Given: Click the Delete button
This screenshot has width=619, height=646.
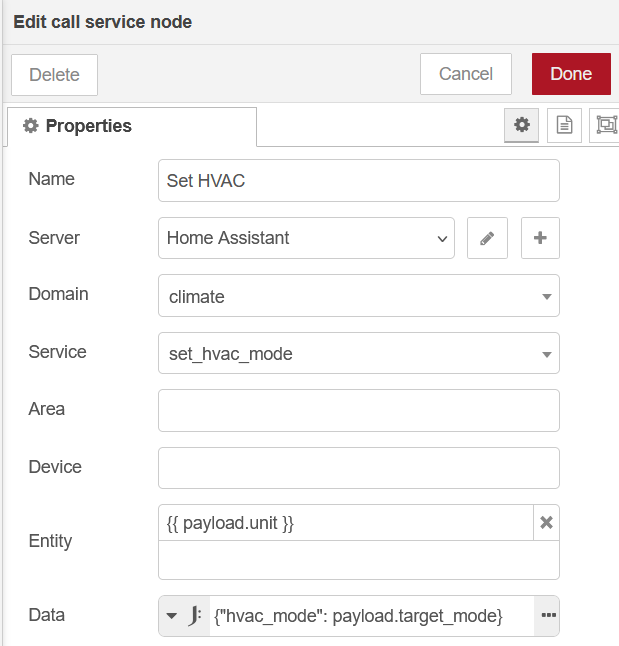Looking at the screenshot, I should tap(54, 75).
